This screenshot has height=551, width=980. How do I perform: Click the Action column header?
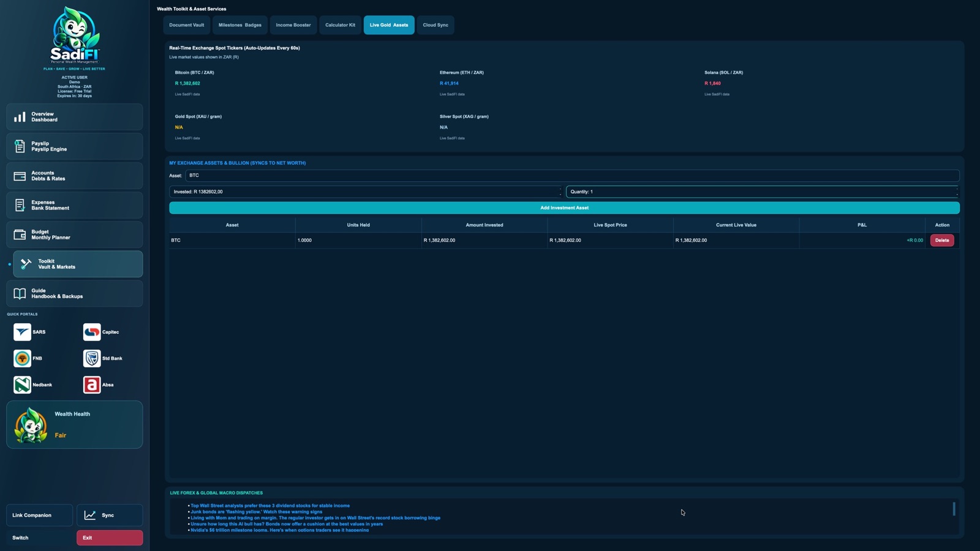(942, 225)
